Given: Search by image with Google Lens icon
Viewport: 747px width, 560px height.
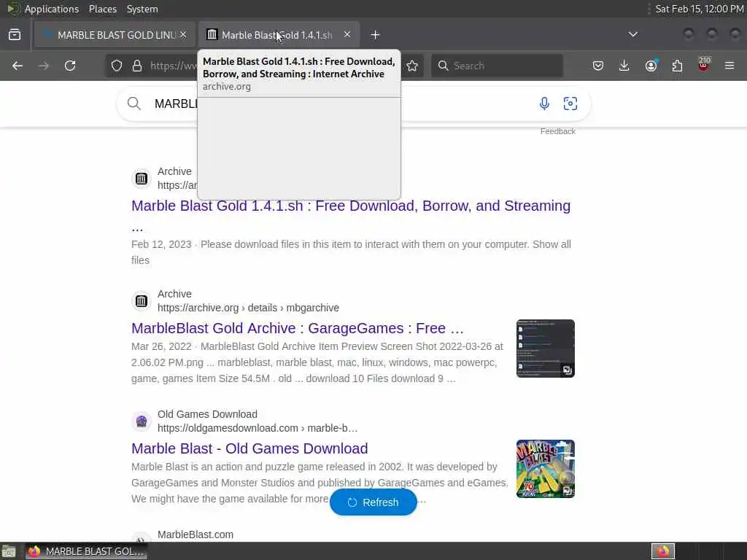Looking at the screenshot, I should coord(570,104).
